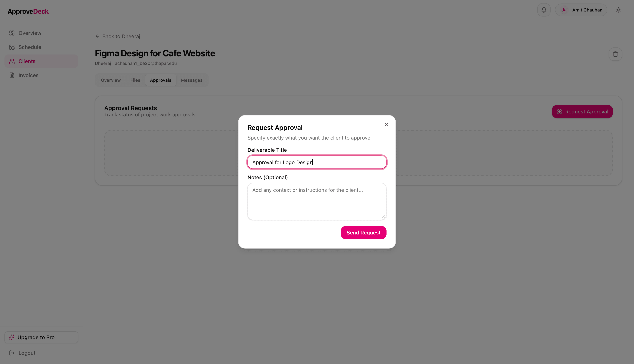The image size is (634, 364).
Task: Select the Overview project tab
Action: [x=111, y=80]
